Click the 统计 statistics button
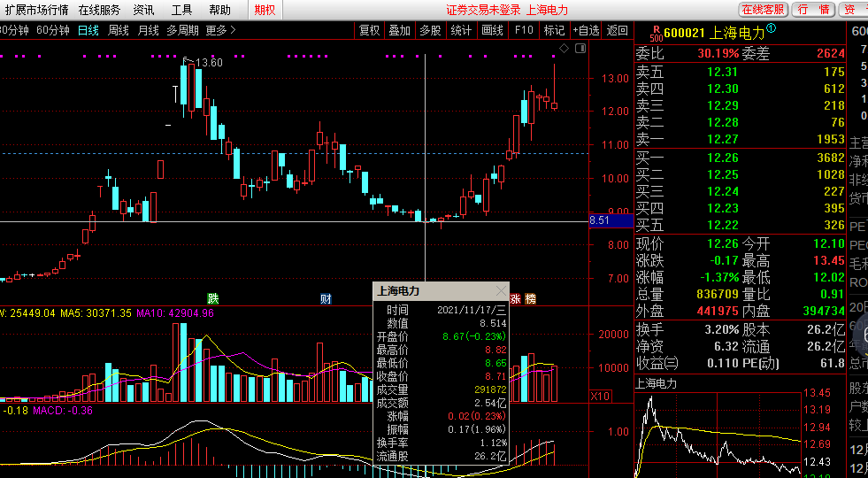Viewport: 868px width, 478px height. pyautogui.click(x=461, y=30)
